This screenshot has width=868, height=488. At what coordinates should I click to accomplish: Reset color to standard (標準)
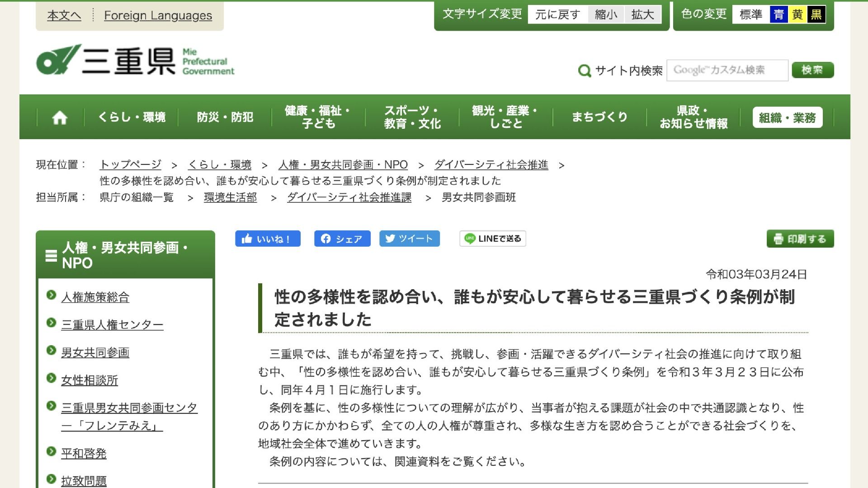point(750,14)
